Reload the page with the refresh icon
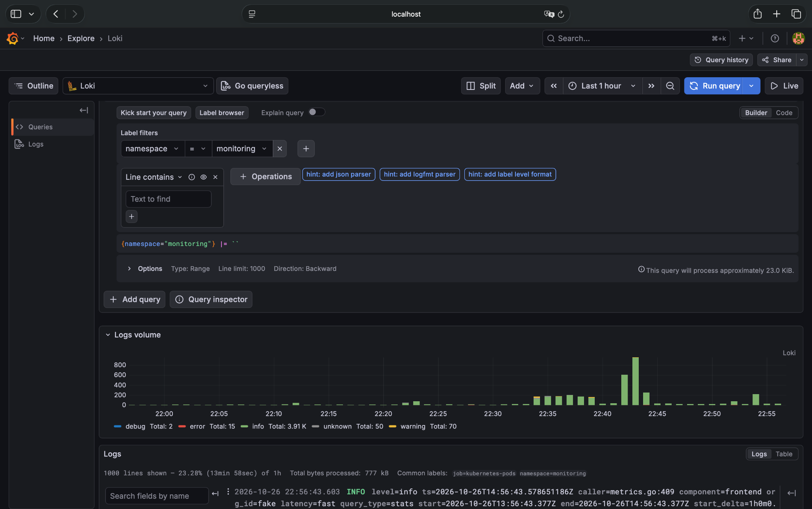Image resolution: width=812 pixels, height=509 pixels. pos(561,14)
